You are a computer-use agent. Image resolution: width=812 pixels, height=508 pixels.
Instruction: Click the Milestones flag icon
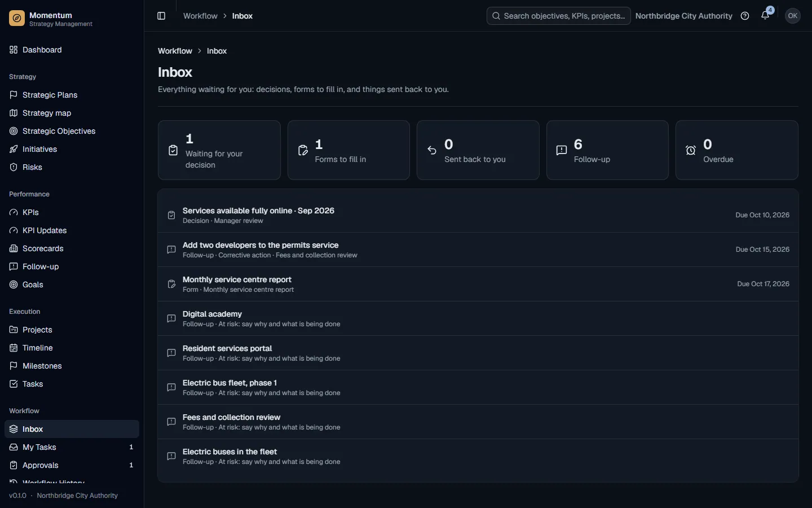tap(14, 366)
